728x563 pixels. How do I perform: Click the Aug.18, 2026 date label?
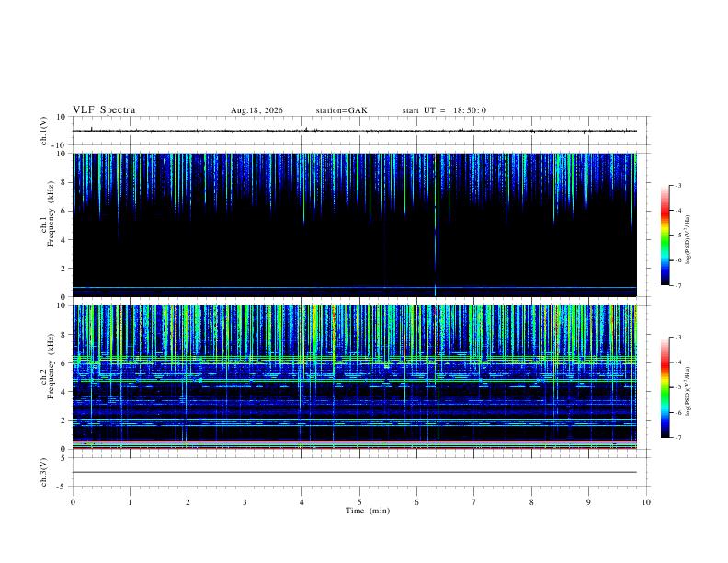point(256,110)
